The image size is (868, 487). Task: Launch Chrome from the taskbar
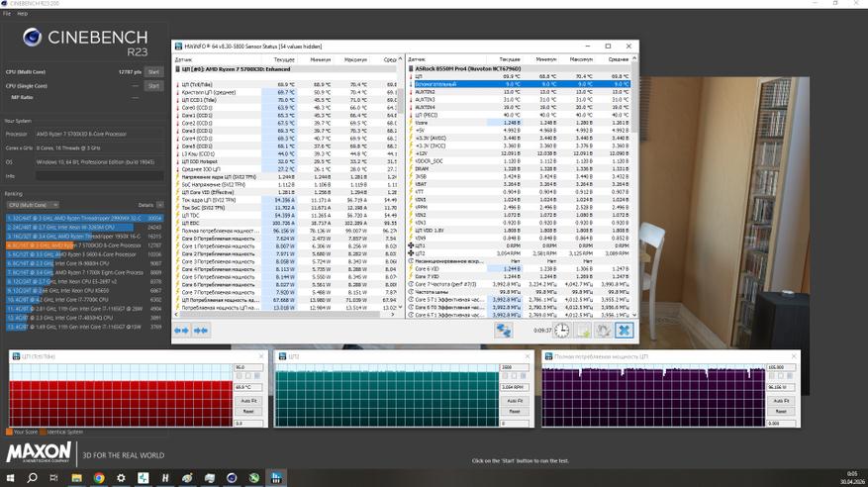coord(99,477)
